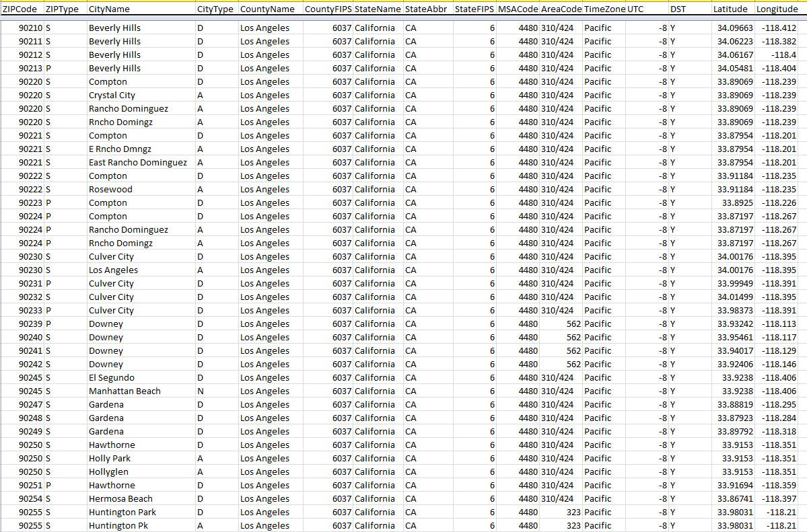
Task: Click the El Segundo cell
Action: (x=141, y=378)
